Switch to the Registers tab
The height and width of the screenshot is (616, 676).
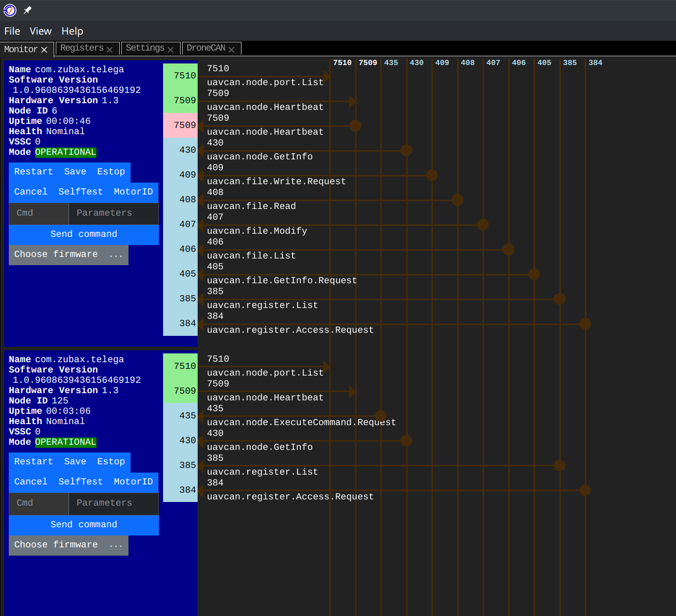[x=82, y=48]
